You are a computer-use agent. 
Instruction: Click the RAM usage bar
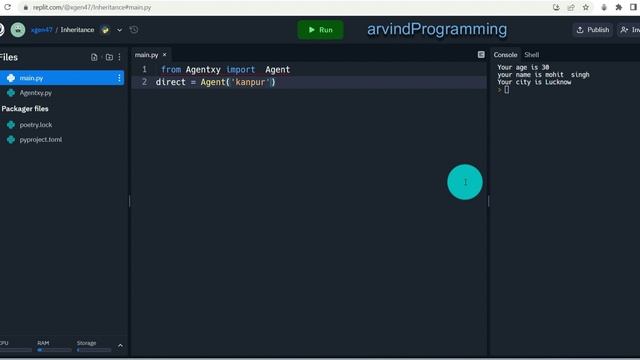pos(54,350)
